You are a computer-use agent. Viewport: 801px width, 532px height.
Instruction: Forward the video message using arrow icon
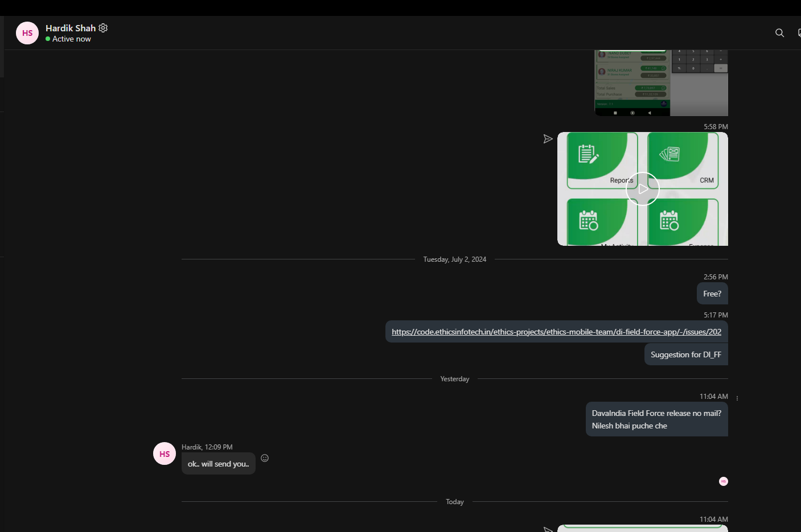click(x=548, y=139)
